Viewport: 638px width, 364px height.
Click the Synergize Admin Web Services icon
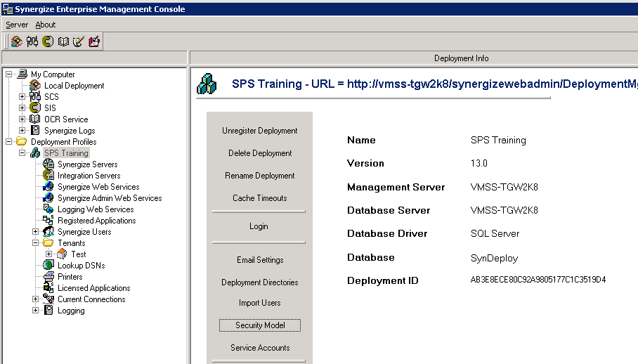(x=48, y=197)
